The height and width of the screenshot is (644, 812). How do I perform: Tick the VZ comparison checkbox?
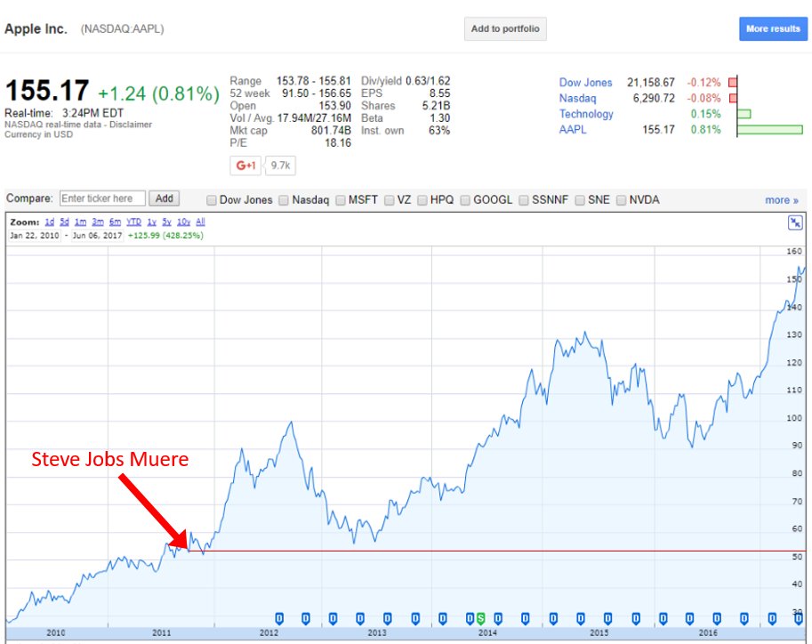tap(390, 200)
